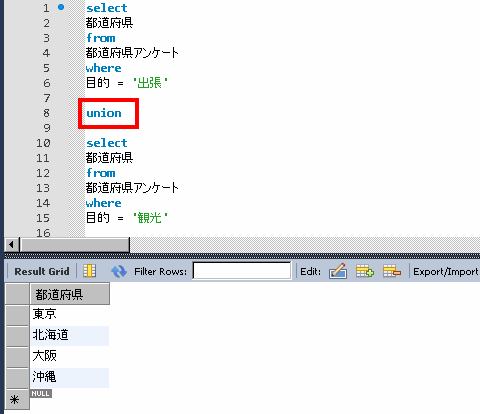Toggle the wrap cell content grid icon
The height and width of the screenshot is (414, 480).
[x=90, y=271]
